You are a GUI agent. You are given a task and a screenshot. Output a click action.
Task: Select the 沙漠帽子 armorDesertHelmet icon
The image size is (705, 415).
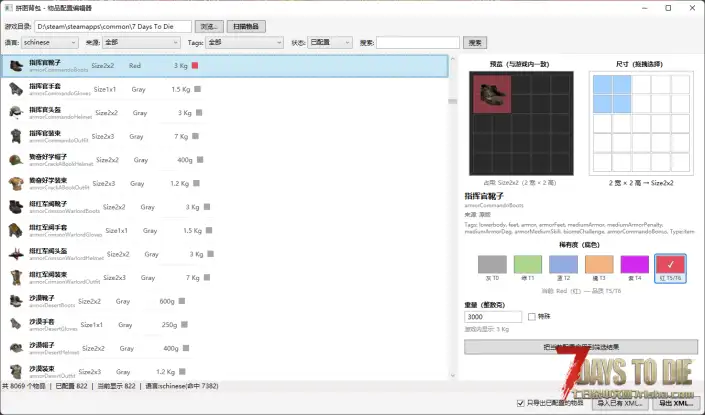16,348
